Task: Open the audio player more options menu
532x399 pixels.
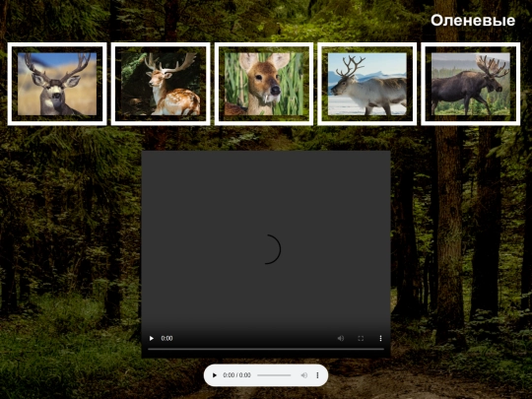Action: coord(317,375)
